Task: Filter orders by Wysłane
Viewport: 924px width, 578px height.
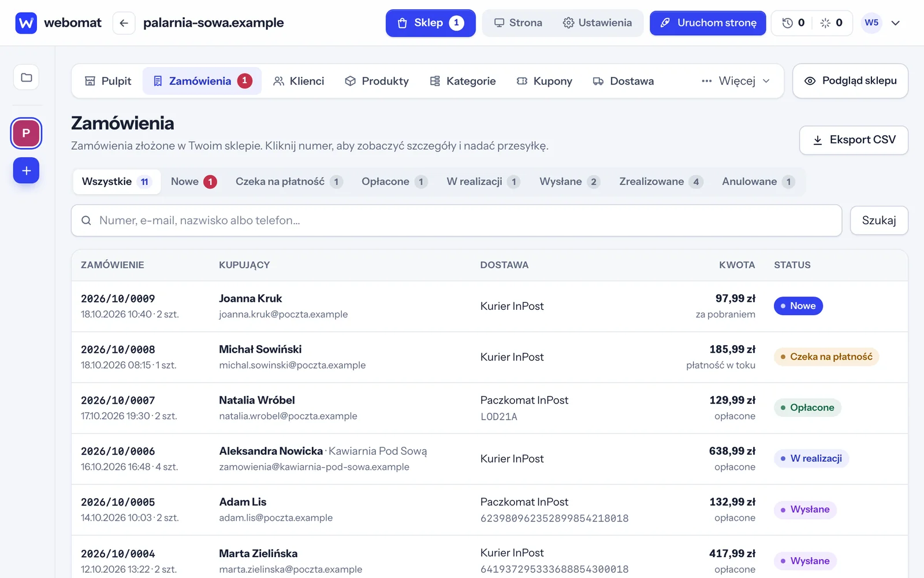Action: tap(570, 181)
